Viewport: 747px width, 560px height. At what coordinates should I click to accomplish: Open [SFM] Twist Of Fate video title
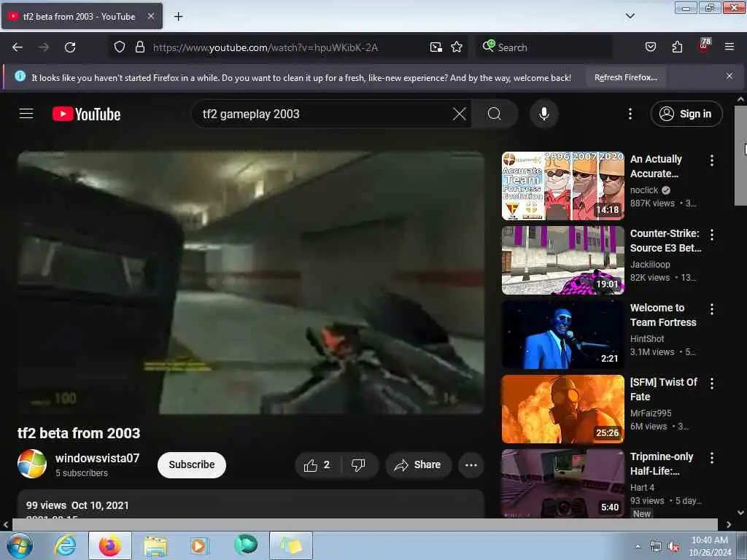(664, 389)
